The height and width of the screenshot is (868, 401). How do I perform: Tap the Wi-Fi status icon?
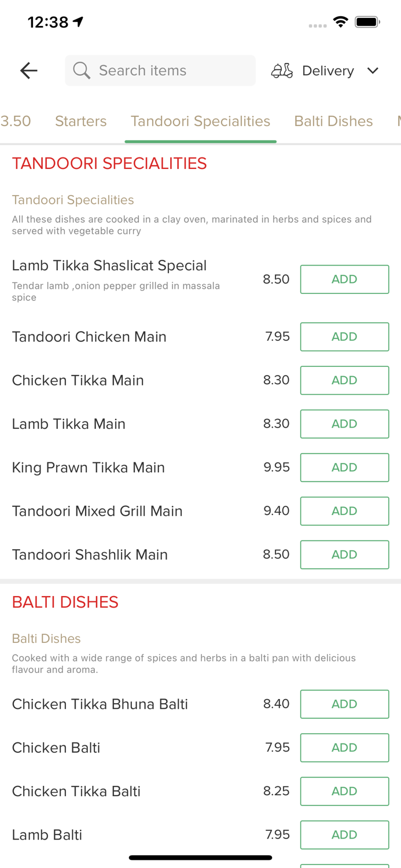click(x=341, y=22)
